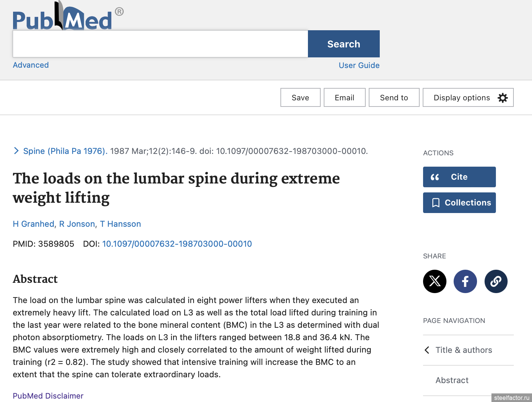Open the User Guide link

pos(359,65)
